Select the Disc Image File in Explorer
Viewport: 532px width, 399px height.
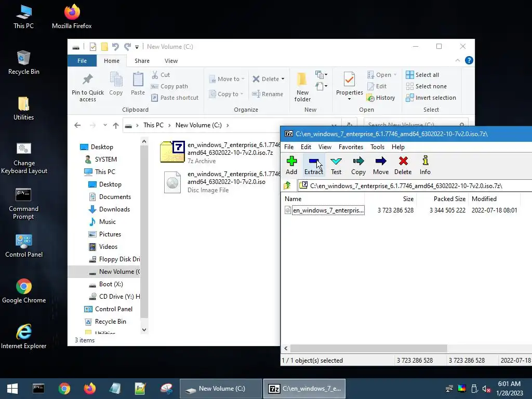pos(220,182)
